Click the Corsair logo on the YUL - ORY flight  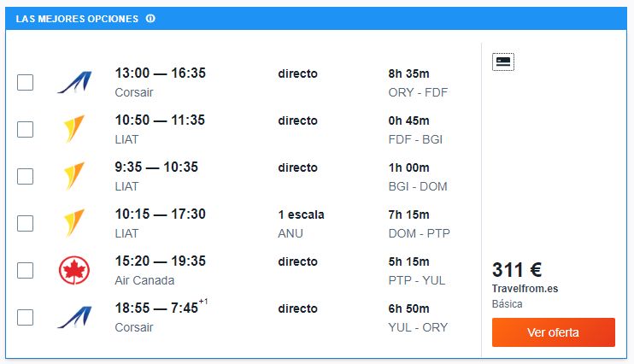pyautogui.click(x=74, y=317)
